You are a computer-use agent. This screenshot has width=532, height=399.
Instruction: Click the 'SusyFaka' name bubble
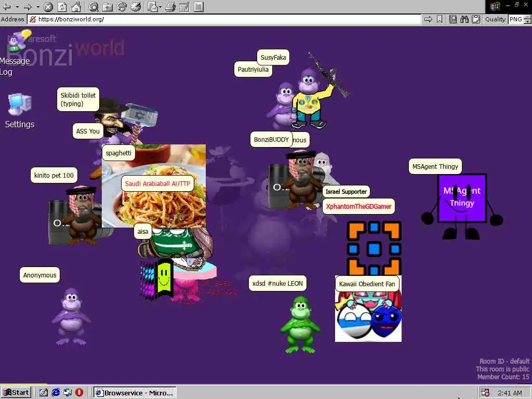pyautogui.click(x=273, y=57)
